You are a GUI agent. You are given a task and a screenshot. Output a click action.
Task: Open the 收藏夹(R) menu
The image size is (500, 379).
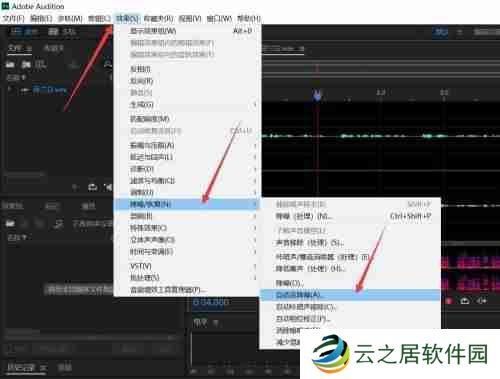pos(159,19)
